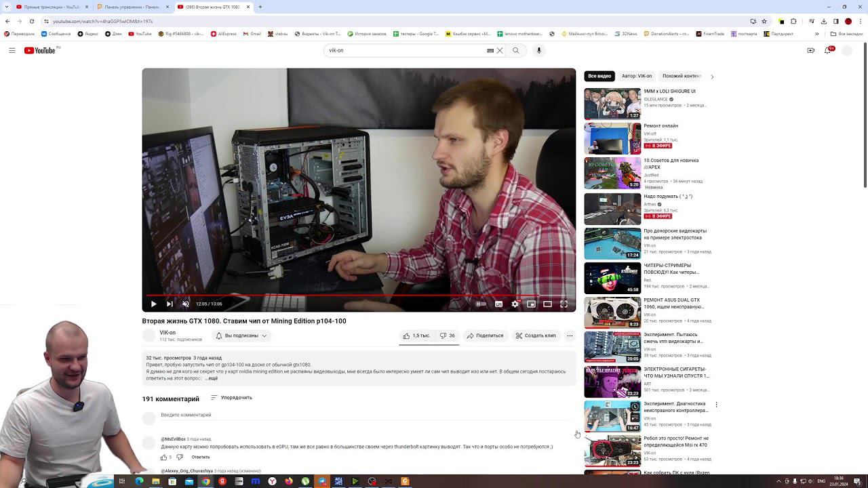This screenshot has width=868, height=488.
Task: Click the Создать клип button
Action: tap(536, 335)
